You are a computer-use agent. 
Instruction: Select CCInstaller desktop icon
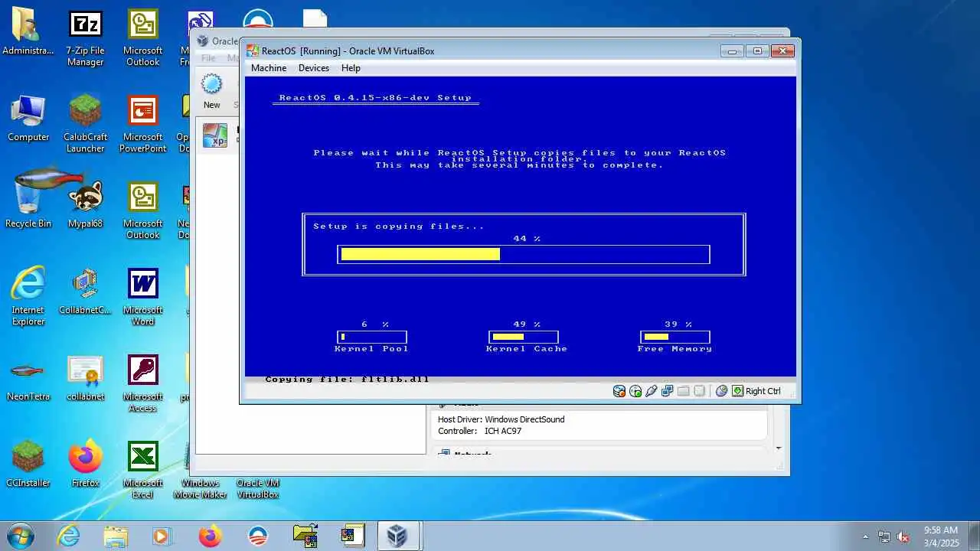28,465
